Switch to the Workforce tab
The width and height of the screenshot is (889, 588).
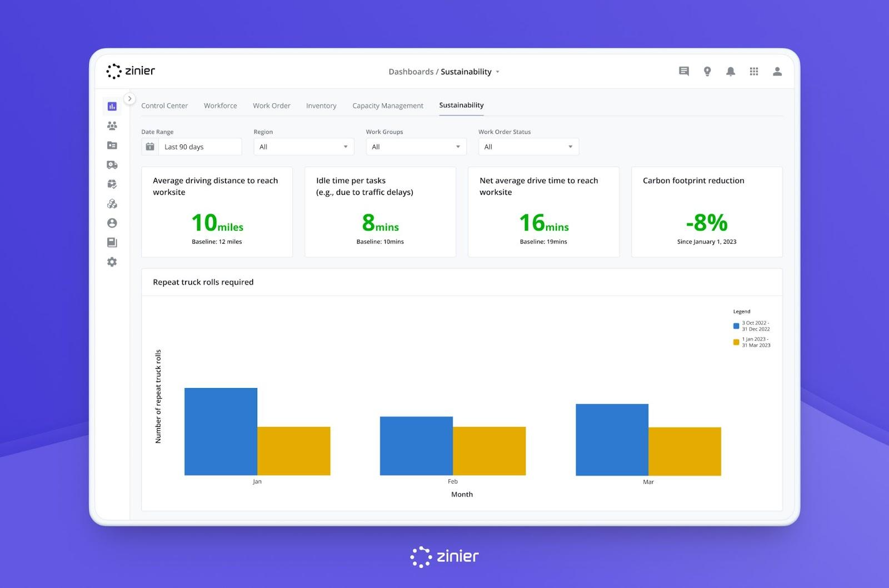click(x=220, y=105)
